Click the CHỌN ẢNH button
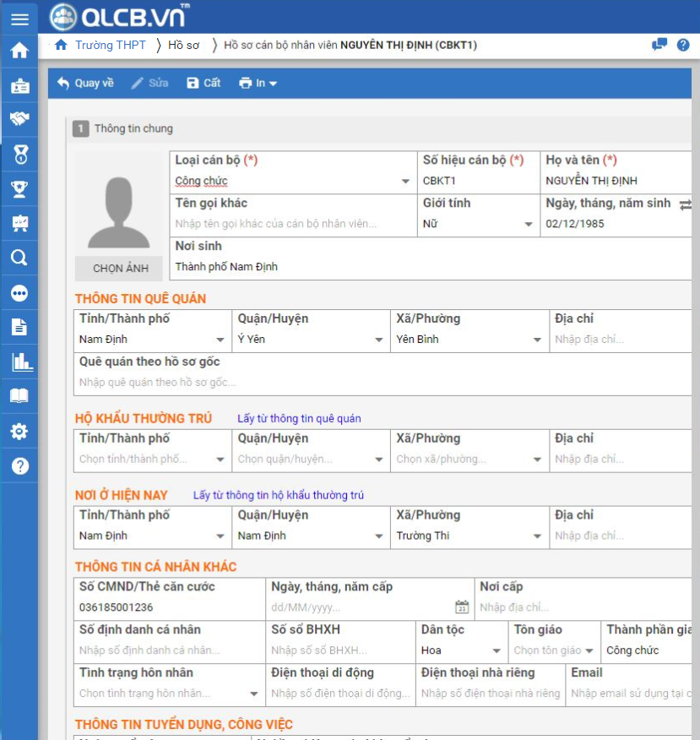The width and height of the screenshot is (700, 740). pos(120,269)
